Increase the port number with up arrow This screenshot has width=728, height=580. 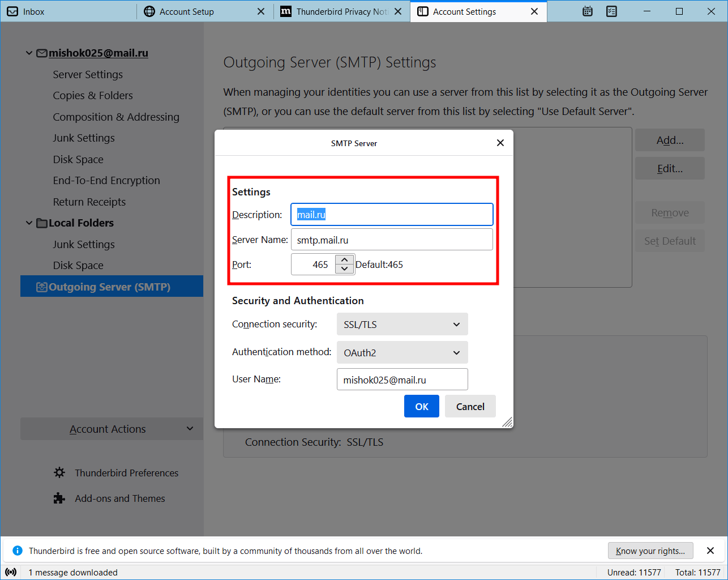pos(344,259)
